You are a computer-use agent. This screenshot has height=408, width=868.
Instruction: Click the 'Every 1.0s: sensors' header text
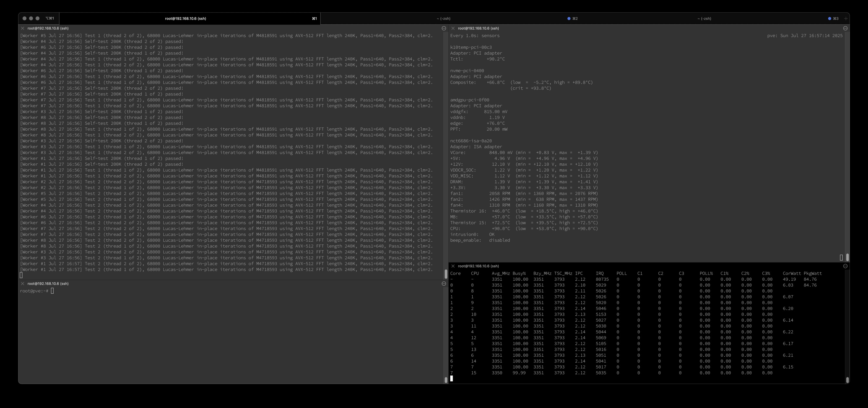click(x=475, y=36)
